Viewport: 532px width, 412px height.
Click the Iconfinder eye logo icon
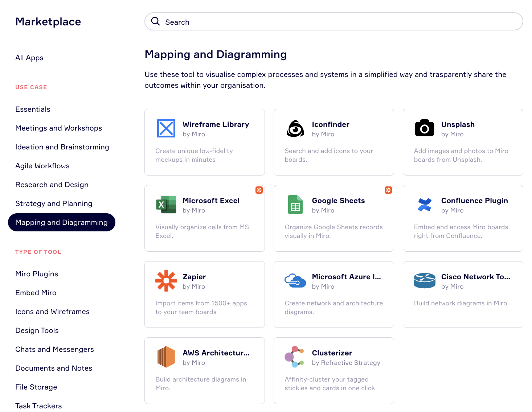coord(295,128)
